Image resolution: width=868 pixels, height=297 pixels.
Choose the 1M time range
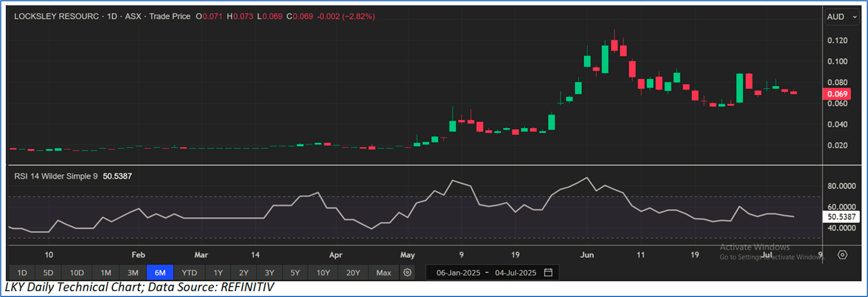[106, 273]
